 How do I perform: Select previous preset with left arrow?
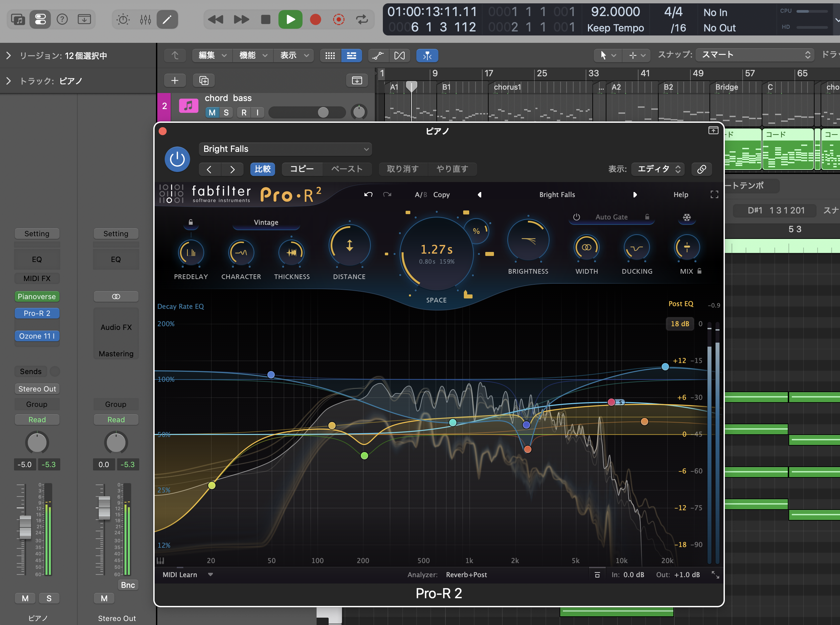(209, 169)
